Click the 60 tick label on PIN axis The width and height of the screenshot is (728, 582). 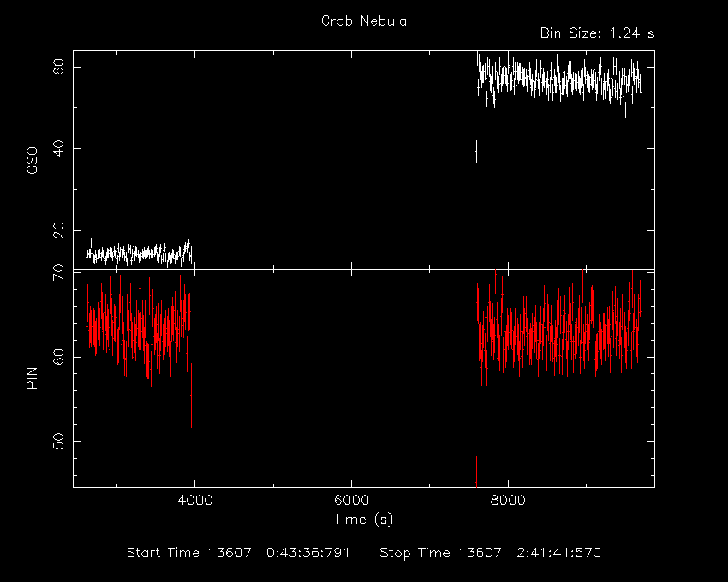coord(59,358)
